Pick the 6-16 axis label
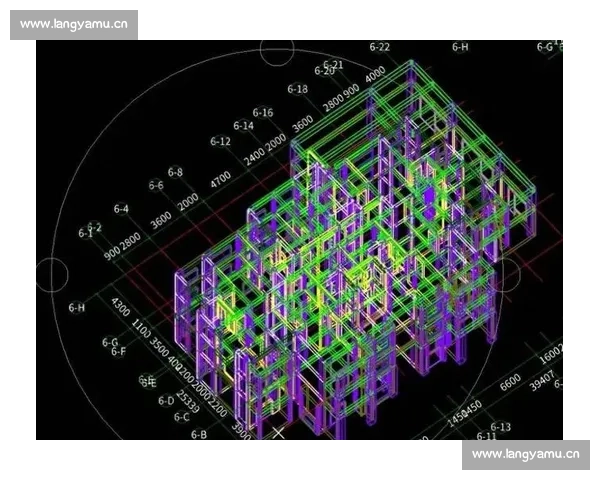This screenshot has width=600, height=480. point(263,113)
